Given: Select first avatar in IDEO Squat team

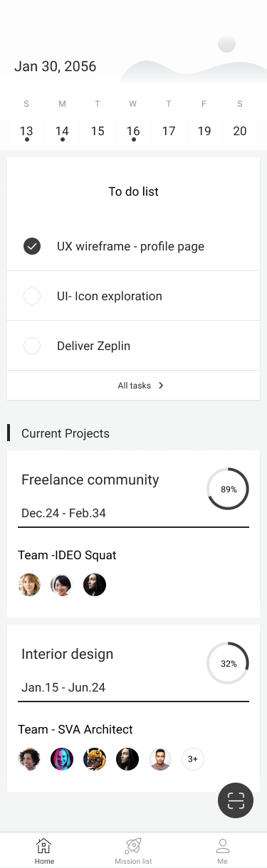Looking at the screenshot, I should 29,585.
